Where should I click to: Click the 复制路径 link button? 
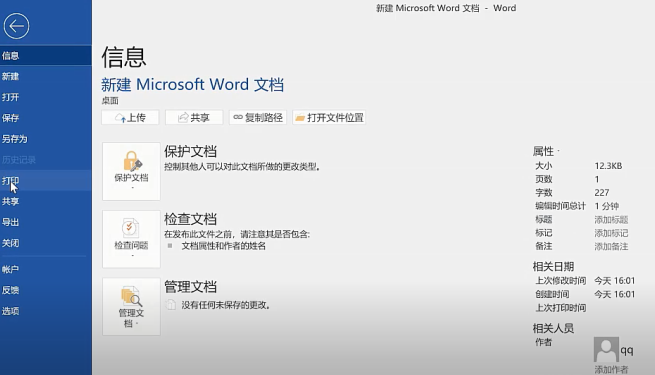[258, 118]
